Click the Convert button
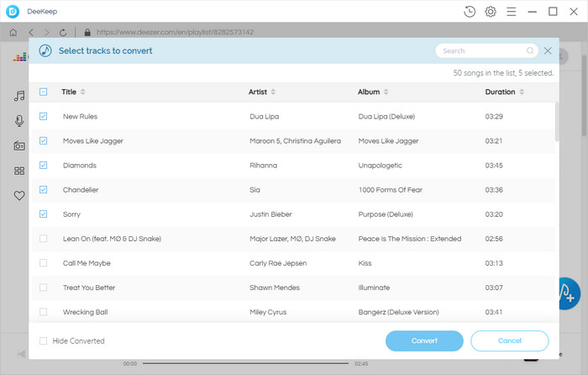The width and height of the screenshot is (588, 375). pyautogui.click(x=424, y=341)
